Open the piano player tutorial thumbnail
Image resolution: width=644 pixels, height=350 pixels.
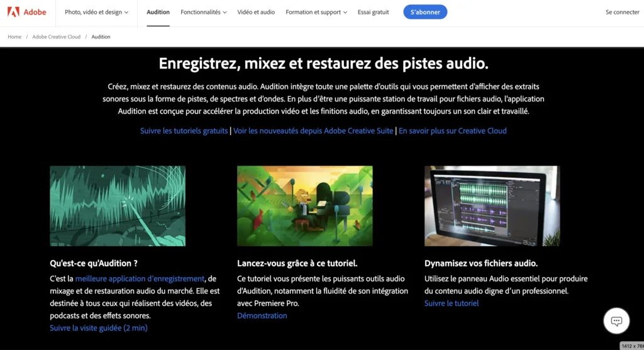click(x=305, y=206)
